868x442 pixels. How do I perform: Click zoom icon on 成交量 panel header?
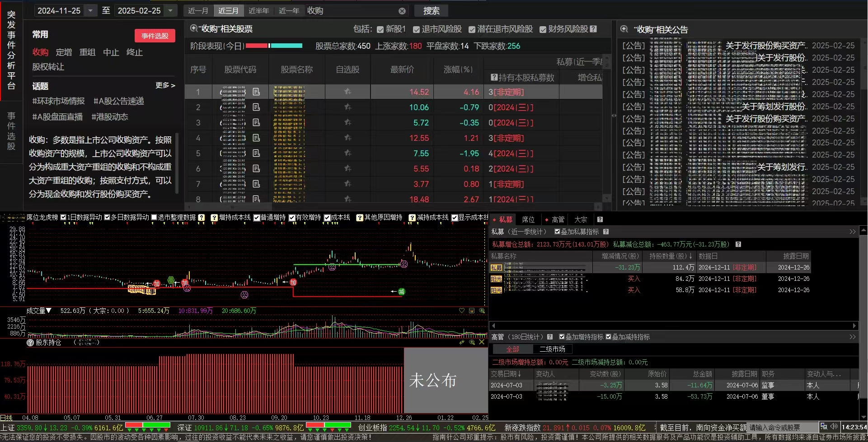point(482,311)
